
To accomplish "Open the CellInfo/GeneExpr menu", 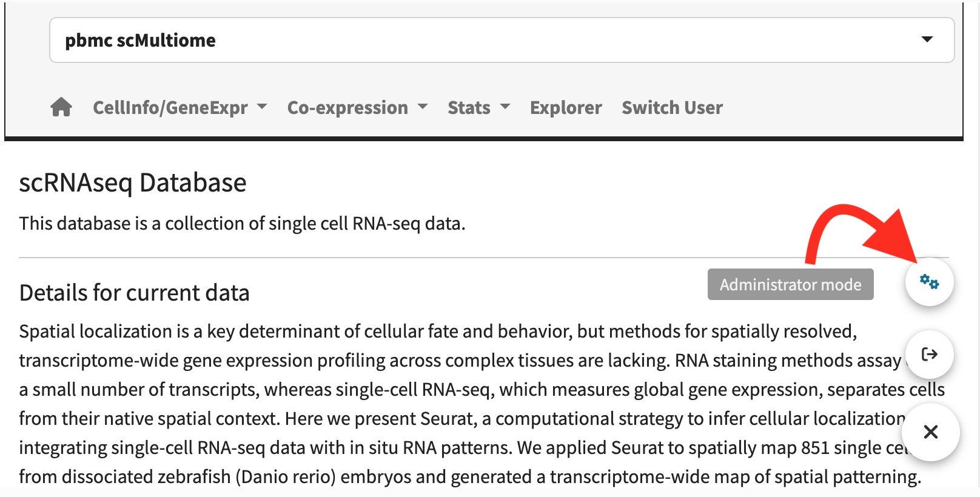I will (170, 107).
